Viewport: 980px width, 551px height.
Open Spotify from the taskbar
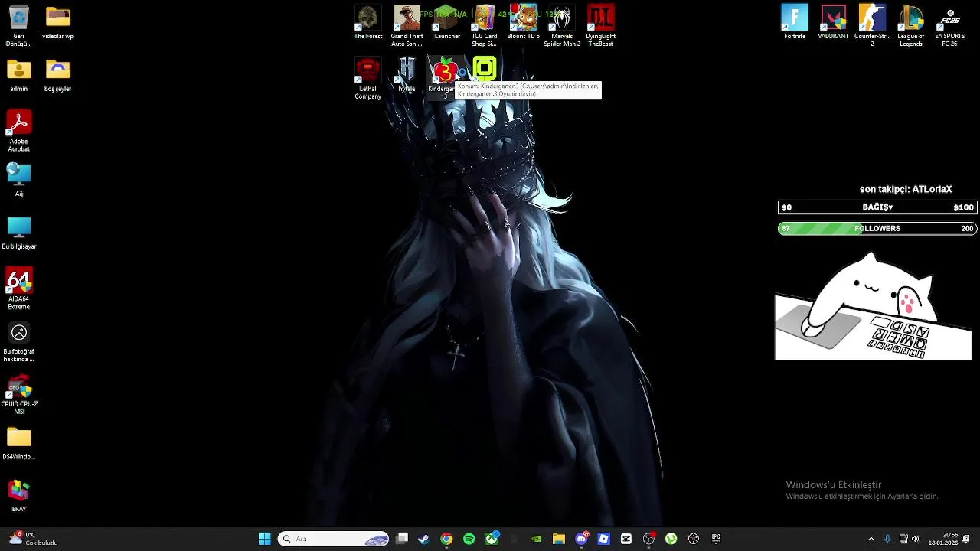(469, 539)
